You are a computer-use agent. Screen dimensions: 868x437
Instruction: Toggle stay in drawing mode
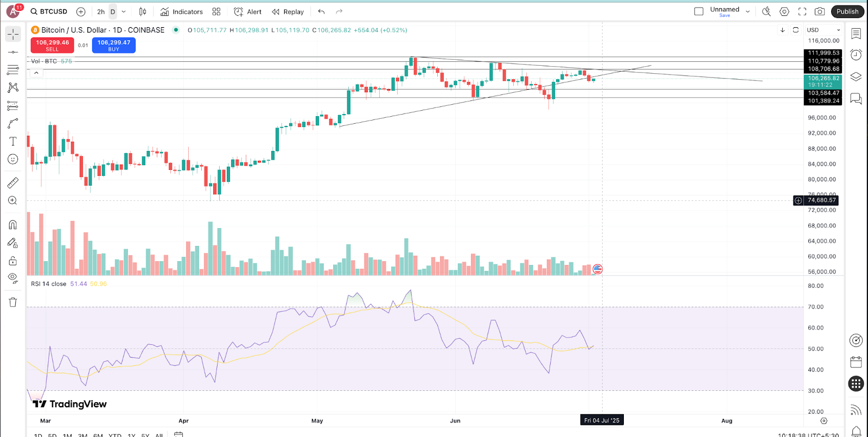tap(13, 243)
